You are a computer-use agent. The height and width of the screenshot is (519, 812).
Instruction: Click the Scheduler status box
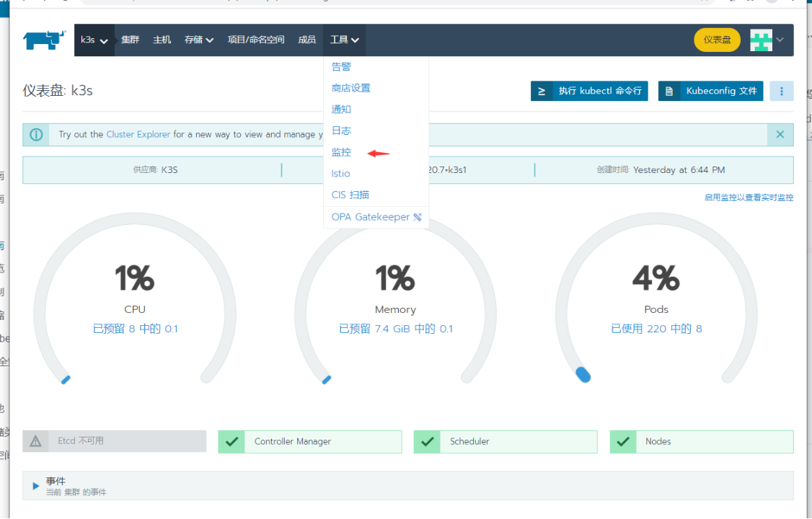[506, 441]
